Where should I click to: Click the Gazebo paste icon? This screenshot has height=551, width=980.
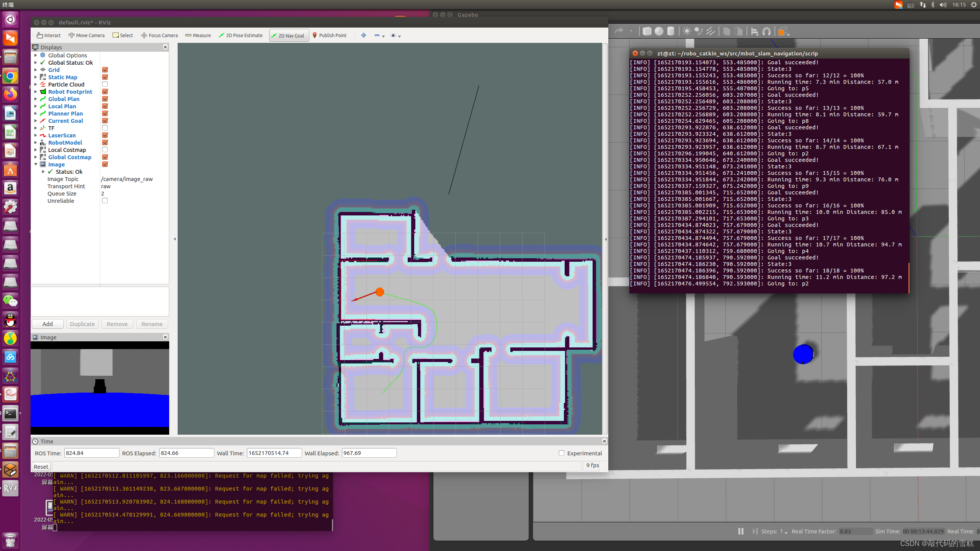click(x=738, y=31)
